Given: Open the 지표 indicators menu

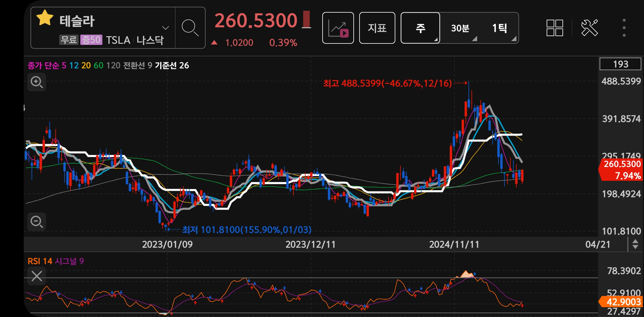Looking at the screenshot, I should point(377,28).
